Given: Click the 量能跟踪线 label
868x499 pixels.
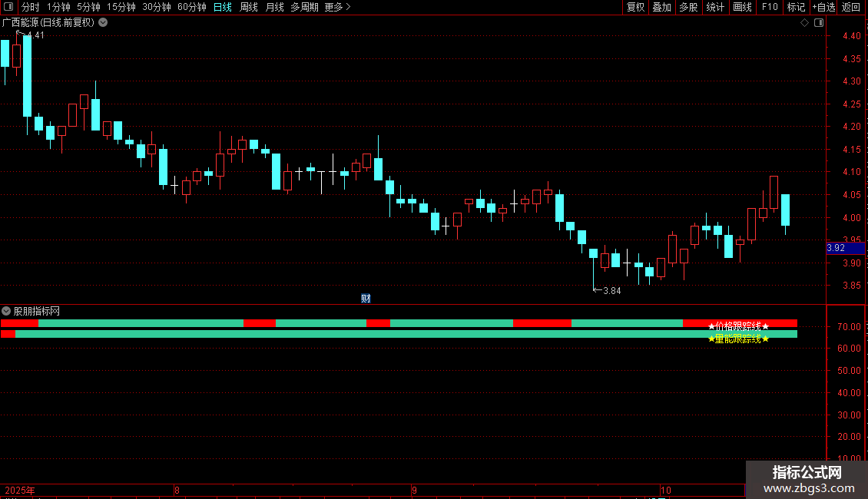Looking at the screenshot, I should pyautogui.click(x=738, y=339).
